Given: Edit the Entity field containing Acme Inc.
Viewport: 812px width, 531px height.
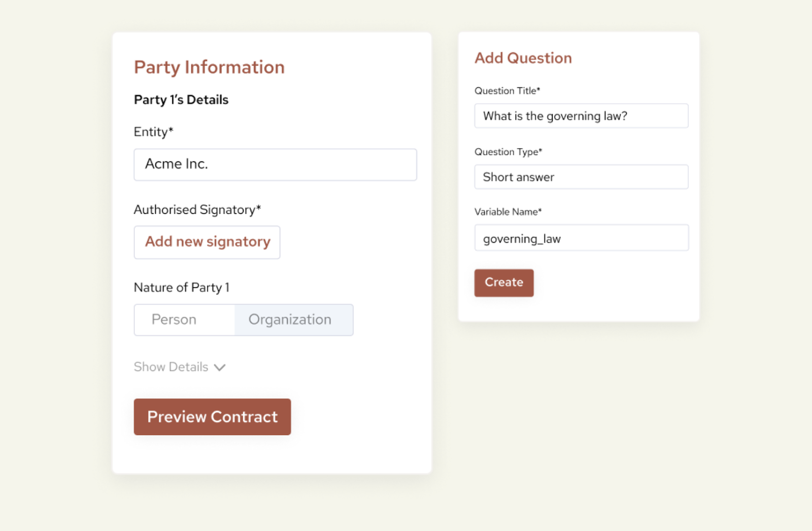Looking at the screenshot, I should (x=275, y=164).
